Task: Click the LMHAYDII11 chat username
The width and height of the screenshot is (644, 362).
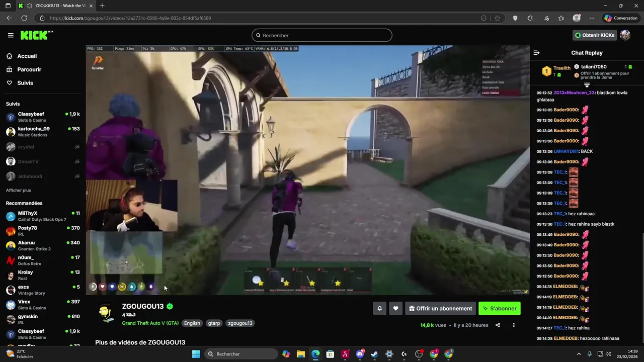Action: click(x=567, y=151)
